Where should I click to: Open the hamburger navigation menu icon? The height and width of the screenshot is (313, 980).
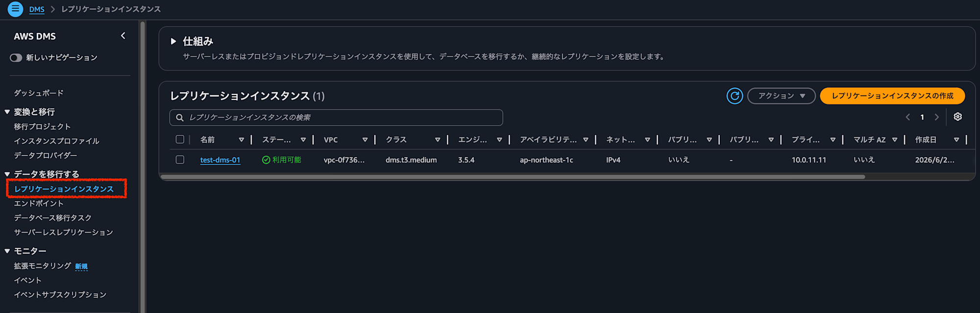(15, 9)
